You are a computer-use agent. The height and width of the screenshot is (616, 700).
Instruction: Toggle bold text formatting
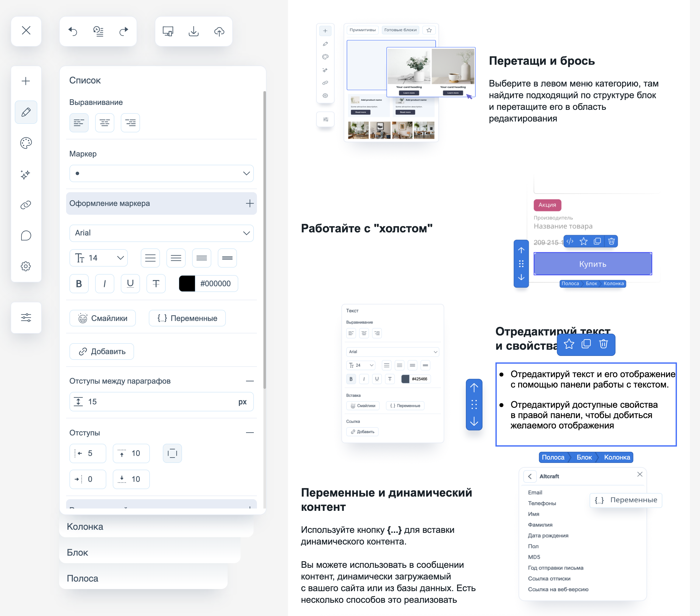(x=79, y=283)
